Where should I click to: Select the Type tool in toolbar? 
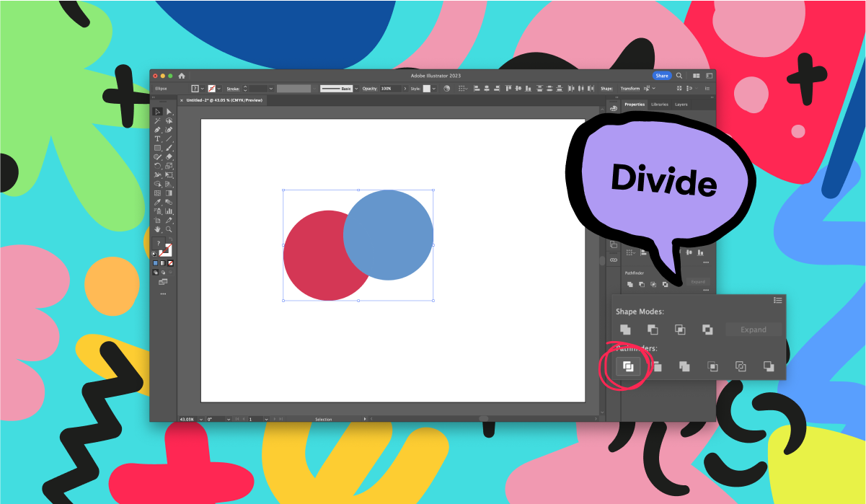[157, 138]
